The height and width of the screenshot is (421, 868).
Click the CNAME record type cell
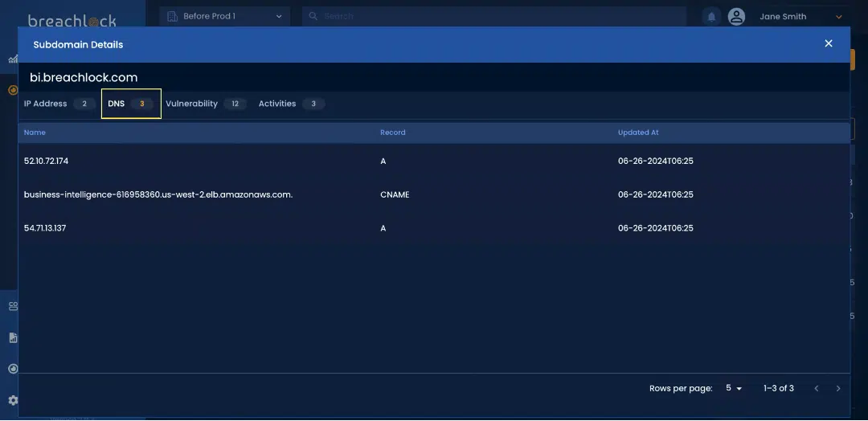click(x=395, y=194)
